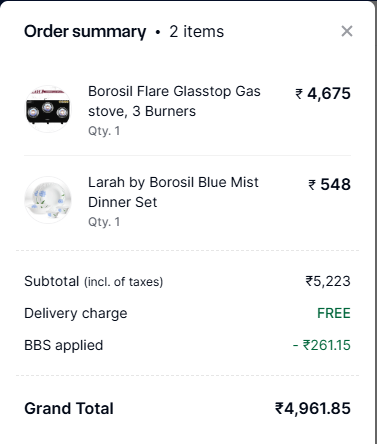
Task: Click Qty. 1 under the Dinner Set
Action: [x=104, y=222]
